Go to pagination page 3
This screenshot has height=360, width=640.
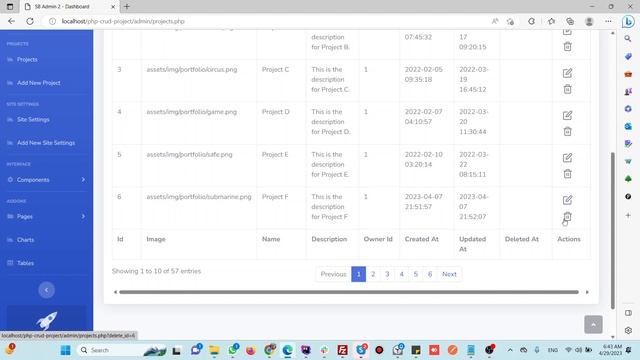pyautogui.click(x=387, y=274)
